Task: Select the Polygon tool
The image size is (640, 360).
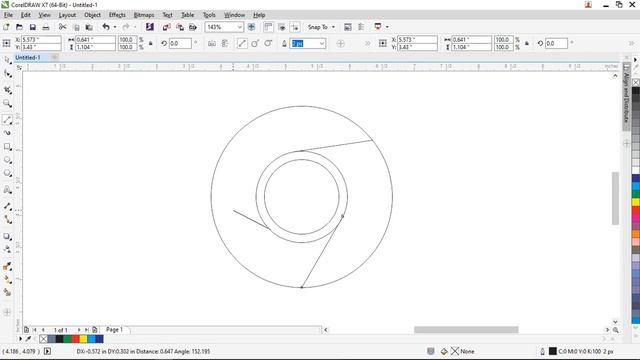Action: click(x=7, y=173)
